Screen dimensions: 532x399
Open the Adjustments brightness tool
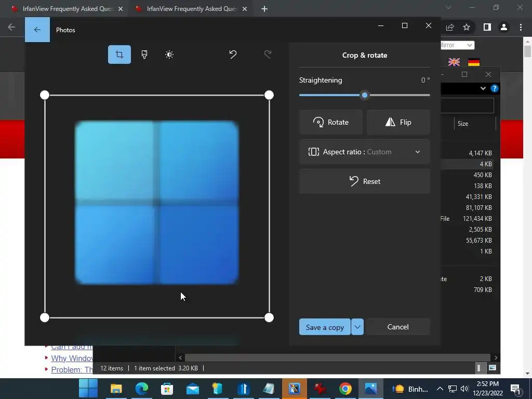coord(169,54)
